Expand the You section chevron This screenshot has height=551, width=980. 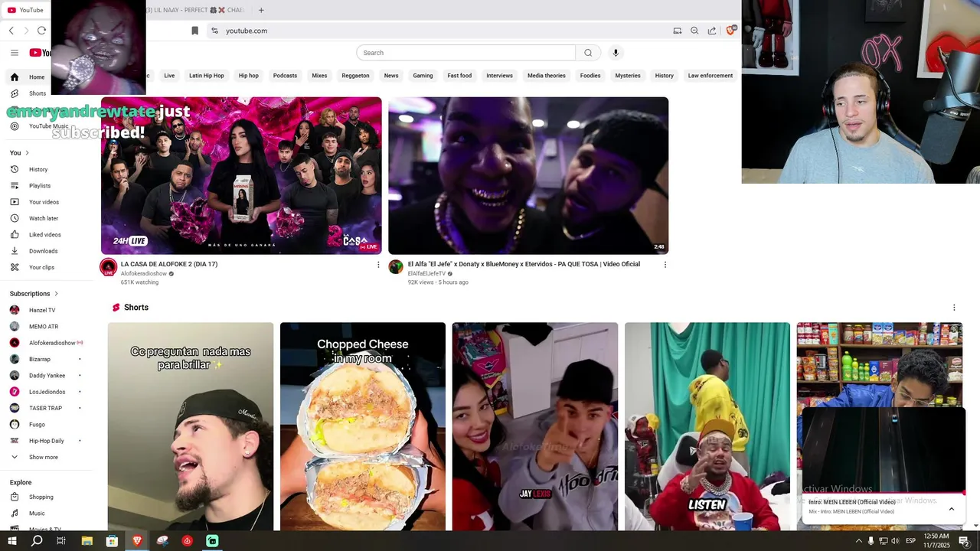pos(27,153)
